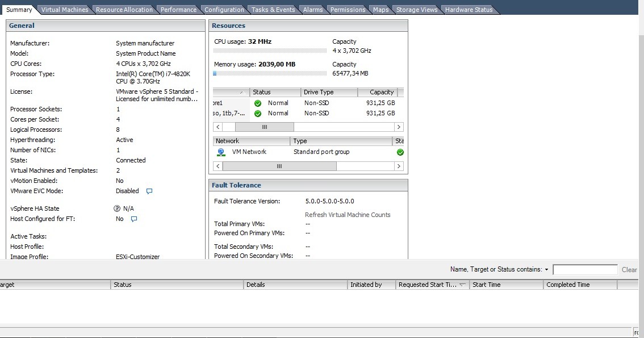644x338 pixels.
Task: Switch to the Summary tab
Action: [x=19, y=10]
